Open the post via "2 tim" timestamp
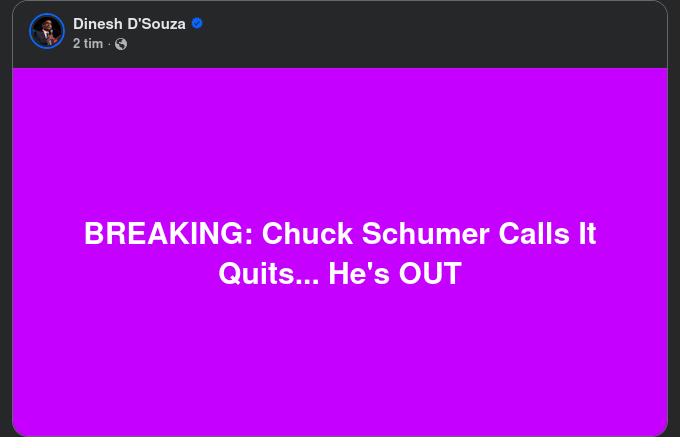Screen dimensions: 680x437 (x=87, y=44)
